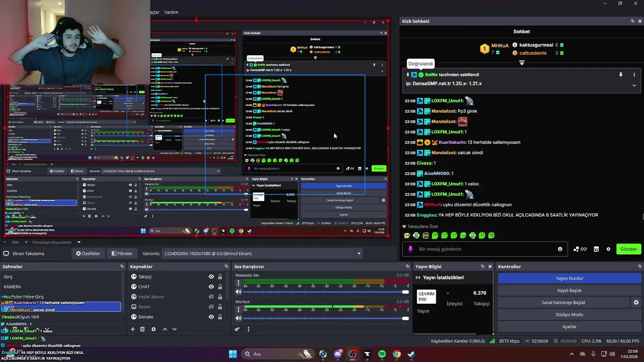Undock the Kick Sohbeti panel
644x362 pixels.
click(632, 21)
